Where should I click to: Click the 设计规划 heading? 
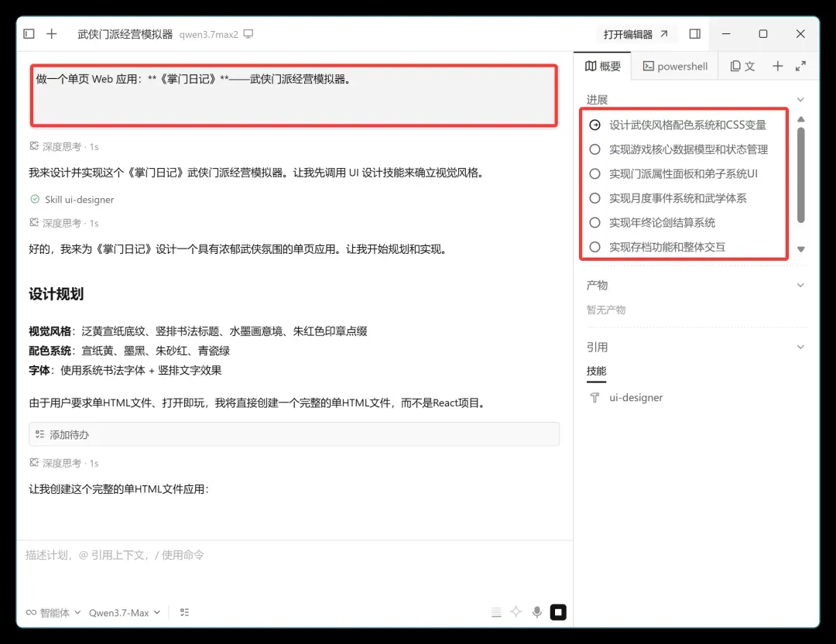(x=56, y=294)
